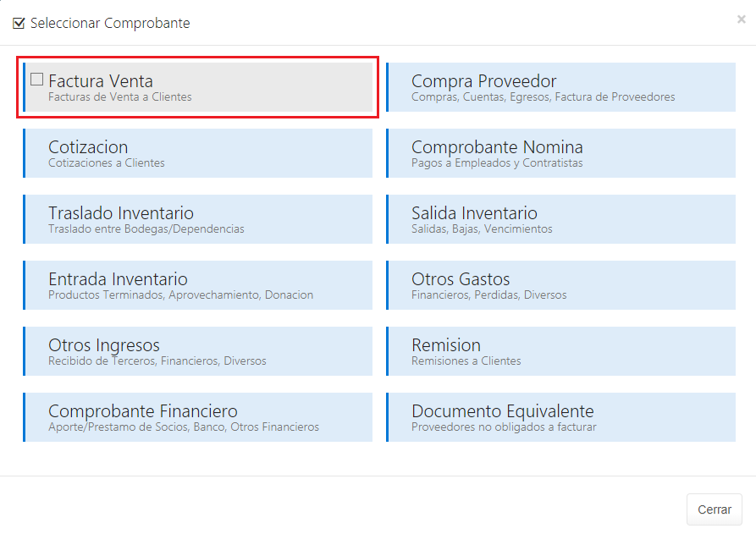
Task: Select Entrada Inventario voucher
Action: [198, 285]
